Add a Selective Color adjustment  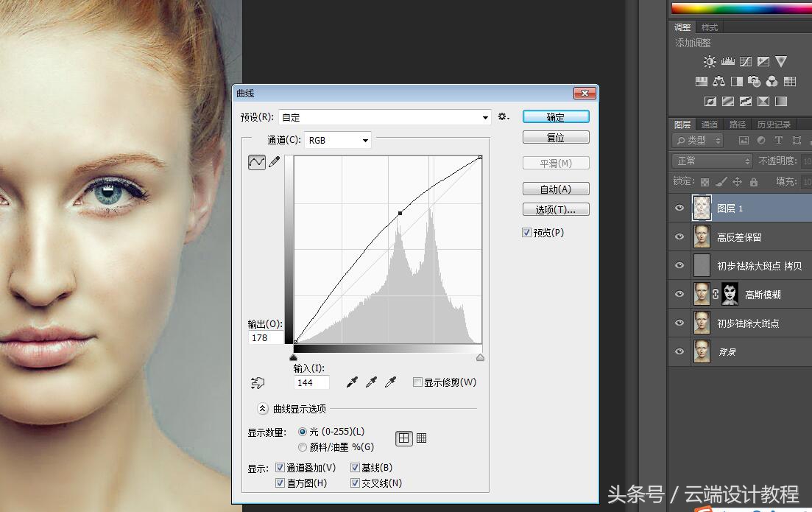pos(763,101)
